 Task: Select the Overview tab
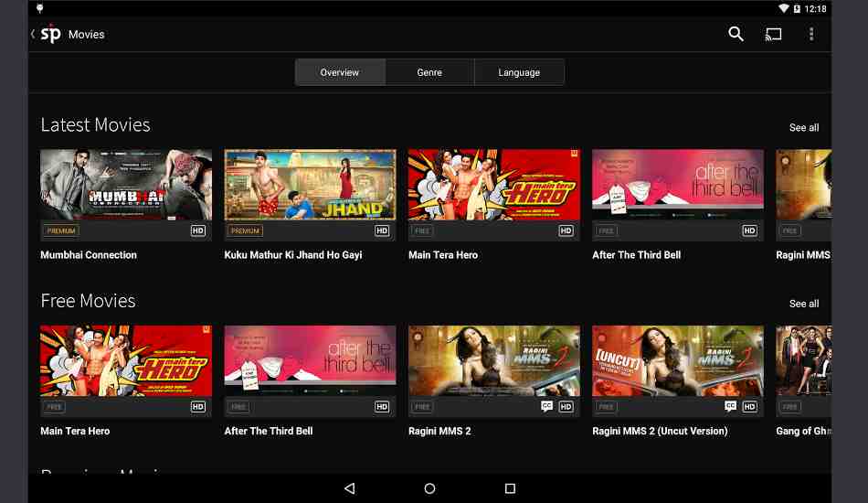[340, 72]
